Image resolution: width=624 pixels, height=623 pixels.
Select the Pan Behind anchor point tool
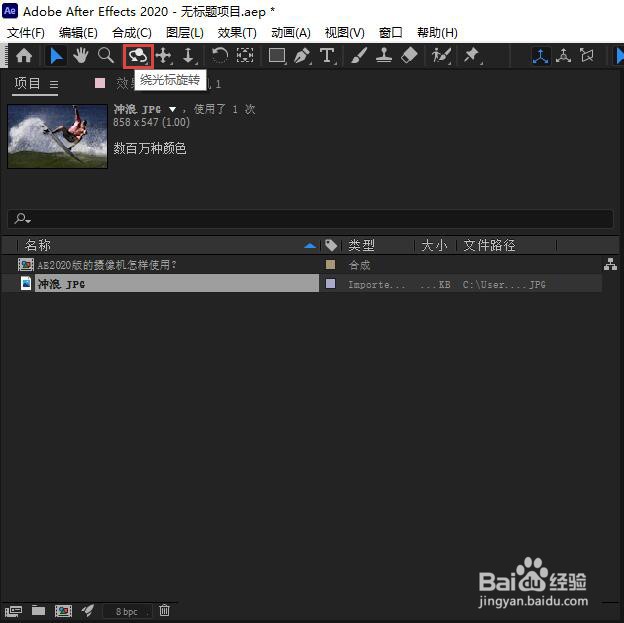[x=245, y=56]
